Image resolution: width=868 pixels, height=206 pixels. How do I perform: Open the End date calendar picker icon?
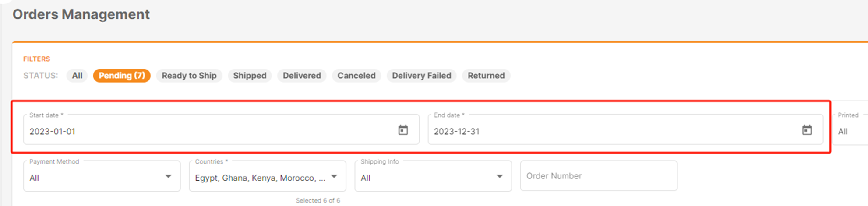coord(807,130)
